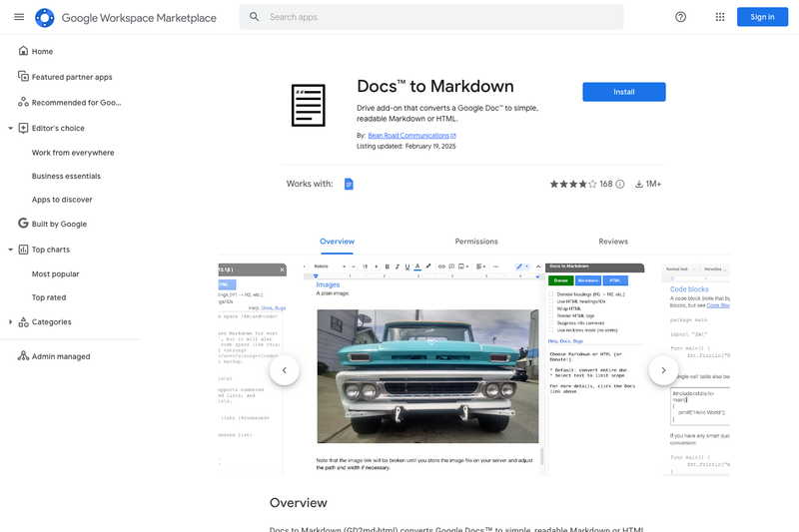
Task: Click the Editor's choice icon
Action: coord(23,128)
